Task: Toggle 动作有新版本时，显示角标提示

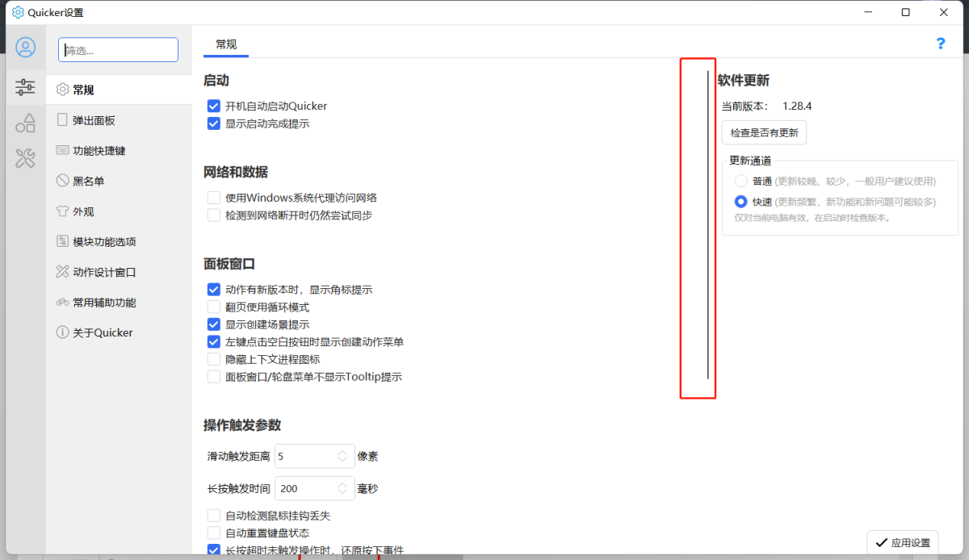Action: (x=214, y=289)
